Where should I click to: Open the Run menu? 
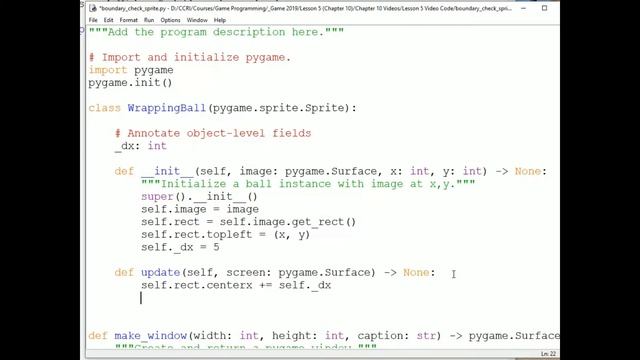pos(149,20)
